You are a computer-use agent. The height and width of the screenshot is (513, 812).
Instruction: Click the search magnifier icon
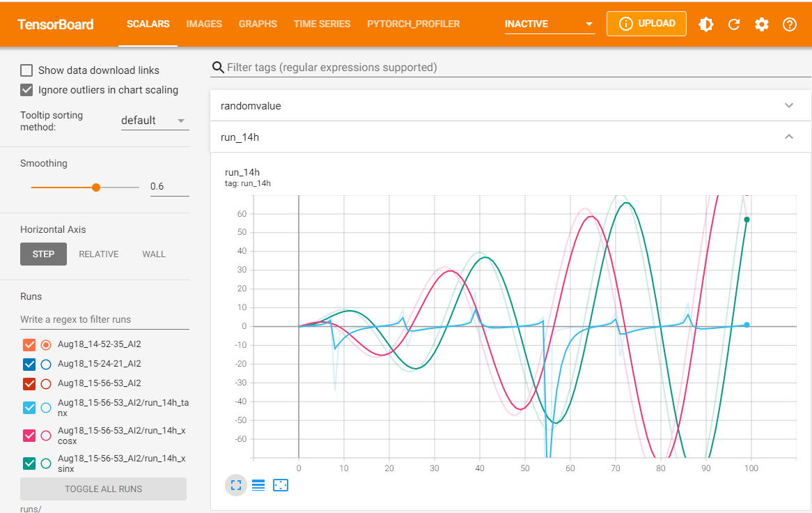coord(218,68)
